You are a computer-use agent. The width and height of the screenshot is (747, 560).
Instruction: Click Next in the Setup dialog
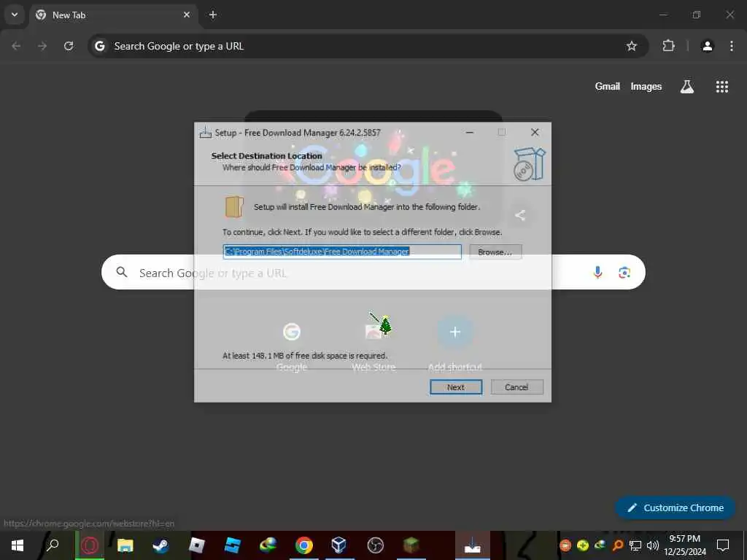tap(456, 387)
